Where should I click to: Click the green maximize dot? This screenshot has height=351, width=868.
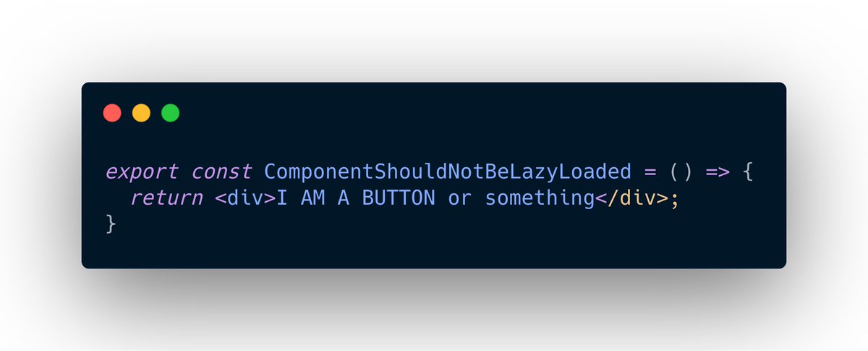[x=170, y=113]
